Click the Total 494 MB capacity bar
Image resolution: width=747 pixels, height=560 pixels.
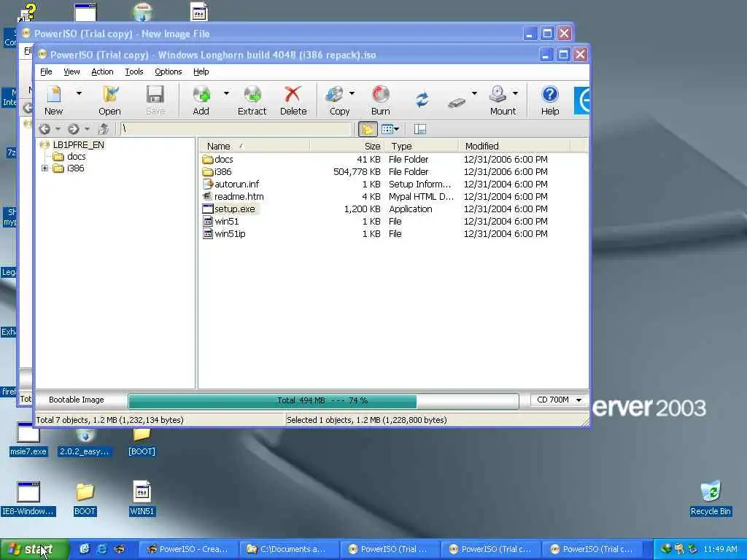click(x=323, y=401)
